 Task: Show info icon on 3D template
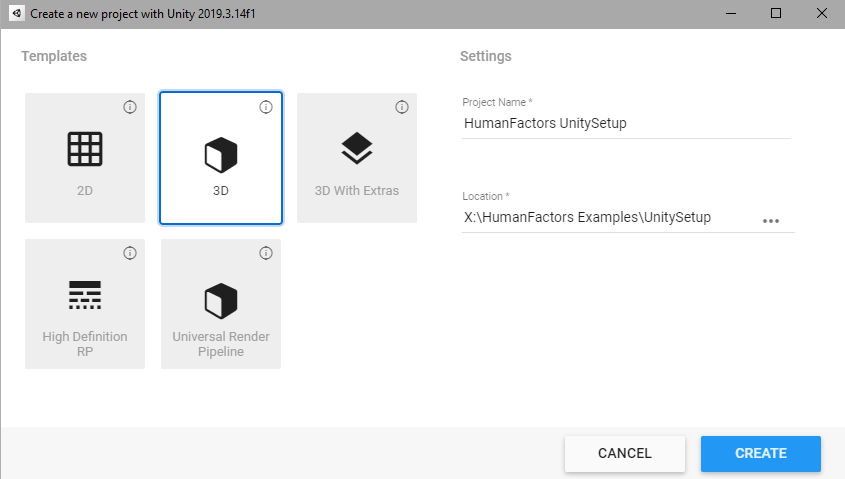point(266,107)
